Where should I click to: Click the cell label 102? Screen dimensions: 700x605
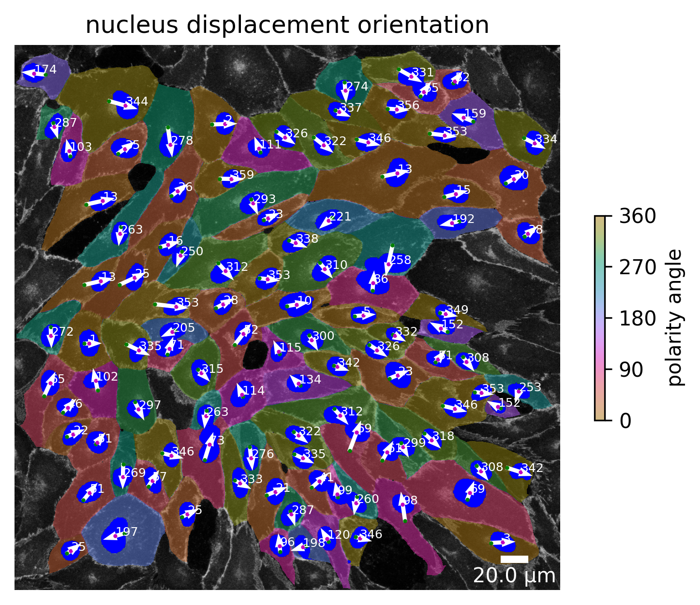pos(107,377)
